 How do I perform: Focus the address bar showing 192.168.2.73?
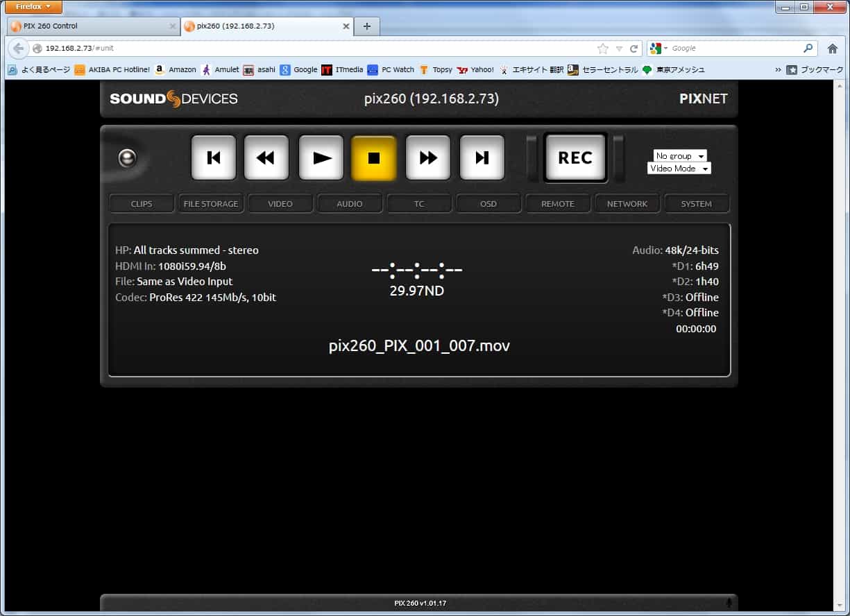click(x=312, y=49)
